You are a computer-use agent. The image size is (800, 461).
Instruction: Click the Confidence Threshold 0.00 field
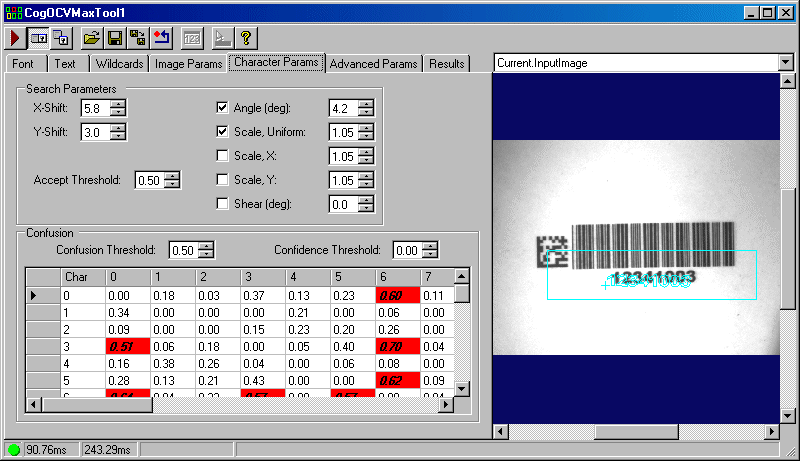tap(408, 250)
